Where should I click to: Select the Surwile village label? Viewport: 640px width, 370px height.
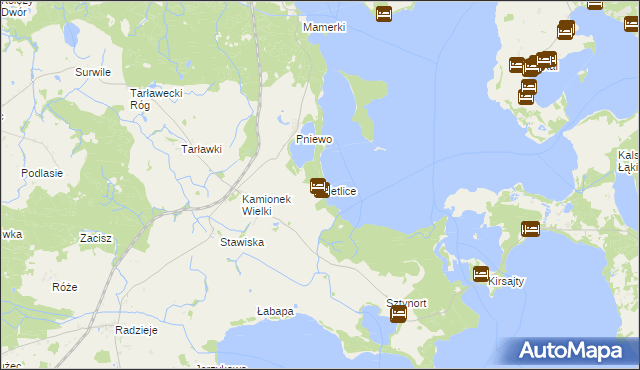(93, 72)
